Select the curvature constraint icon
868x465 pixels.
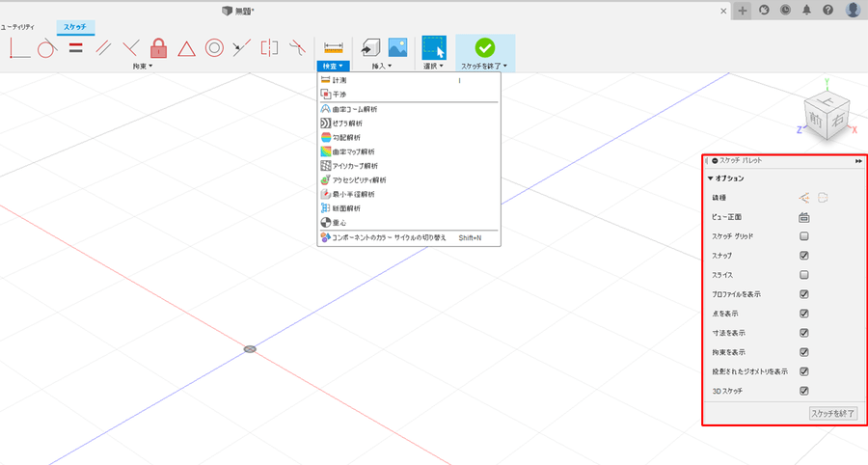(x=298, y=48)
